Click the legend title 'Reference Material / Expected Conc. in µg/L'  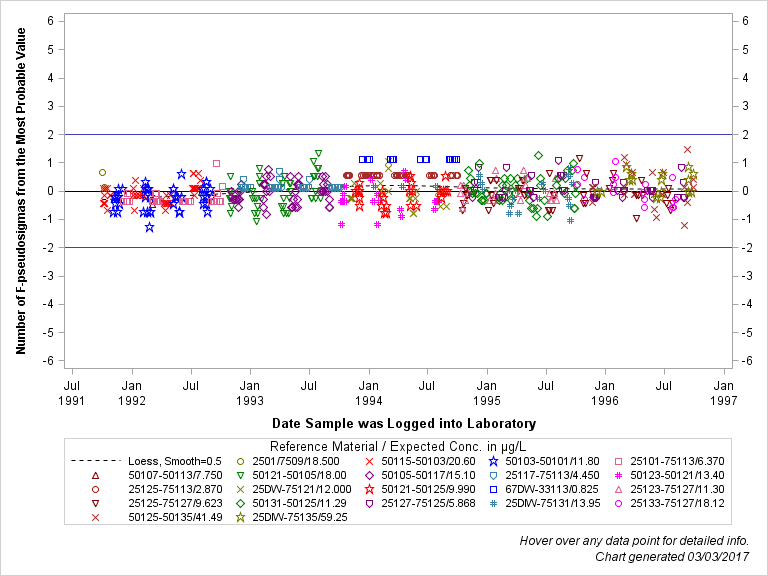pos(398,447)
